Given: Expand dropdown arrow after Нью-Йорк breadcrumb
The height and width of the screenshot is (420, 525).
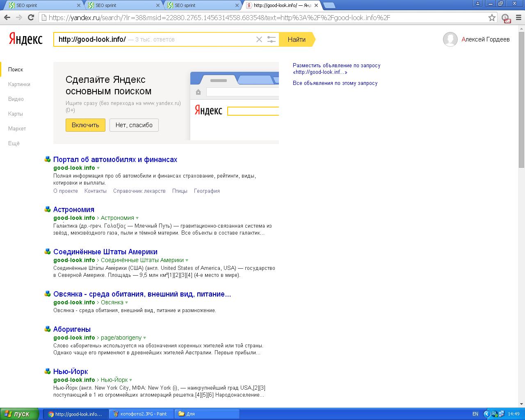Looking at the screenshot, I should (x=130, y=380).
